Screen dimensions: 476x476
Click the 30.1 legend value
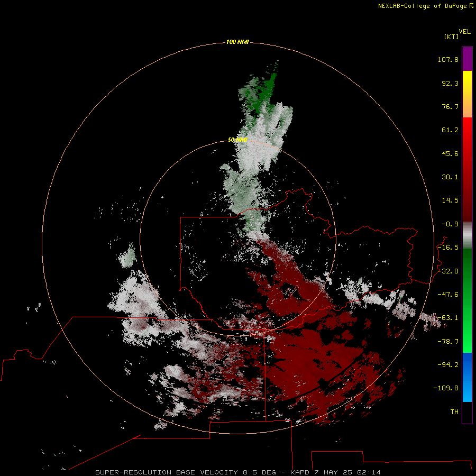click(x=450, y=177)
